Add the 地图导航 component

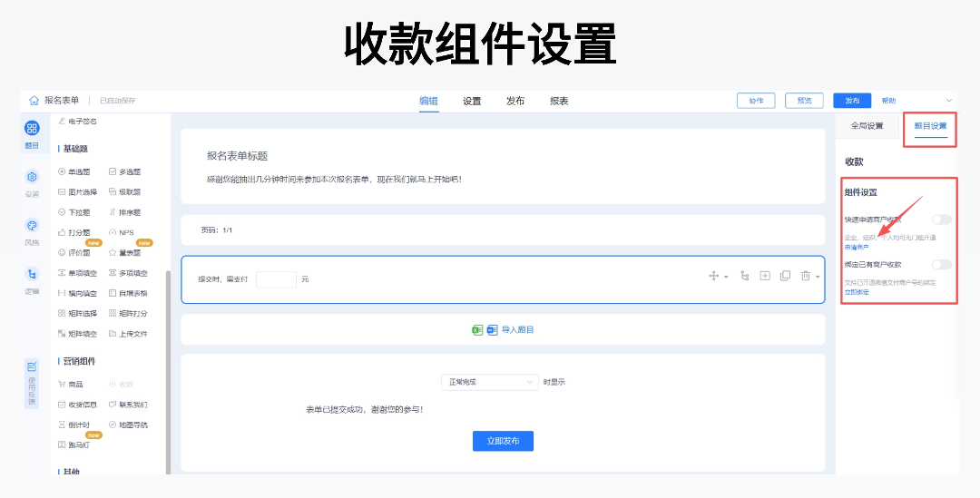click(x=128, y=425)
